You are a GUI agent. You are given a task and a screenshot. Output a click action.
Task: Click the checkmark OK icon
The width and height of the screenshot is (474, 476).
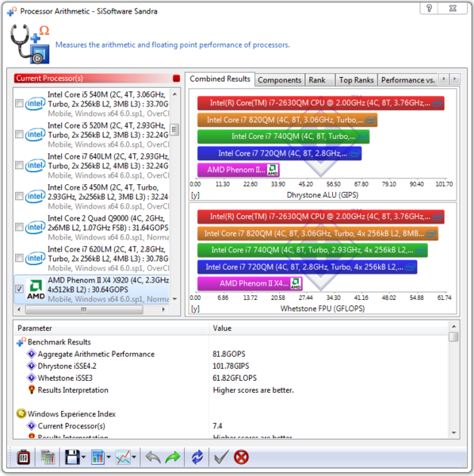point(221,457)
